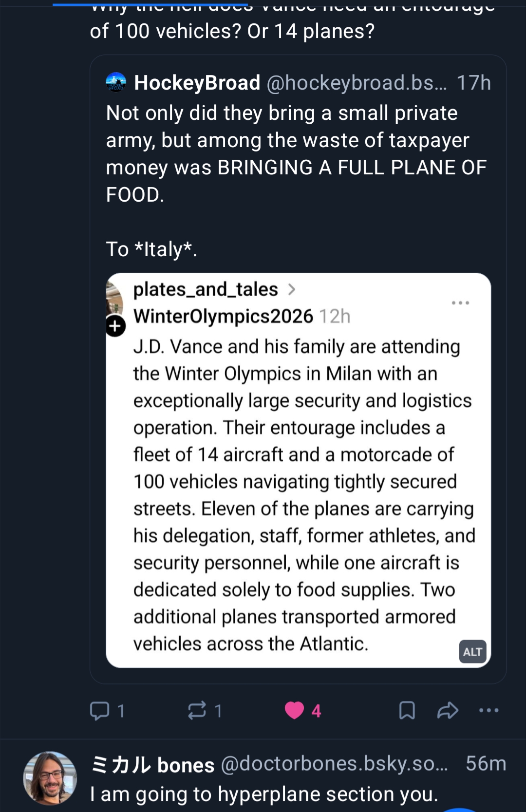View doctorbones profile avatar photo

point(50,778)
